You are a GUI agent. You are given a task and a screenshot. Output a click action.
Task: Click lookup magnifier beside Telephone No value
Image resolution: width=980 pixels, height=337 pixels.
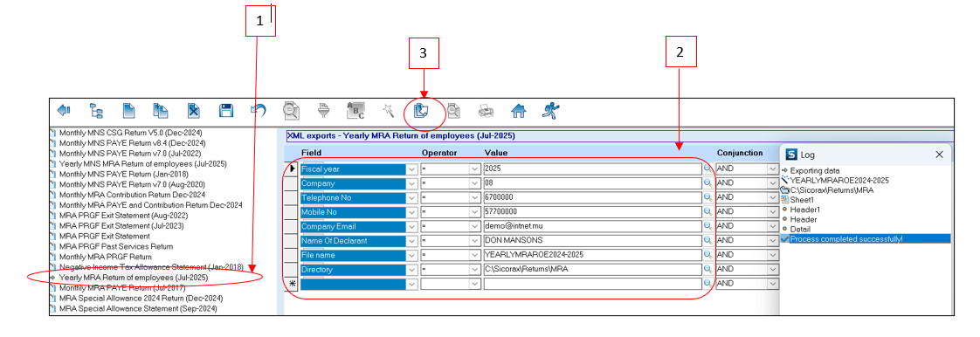[x=707, y=197]
